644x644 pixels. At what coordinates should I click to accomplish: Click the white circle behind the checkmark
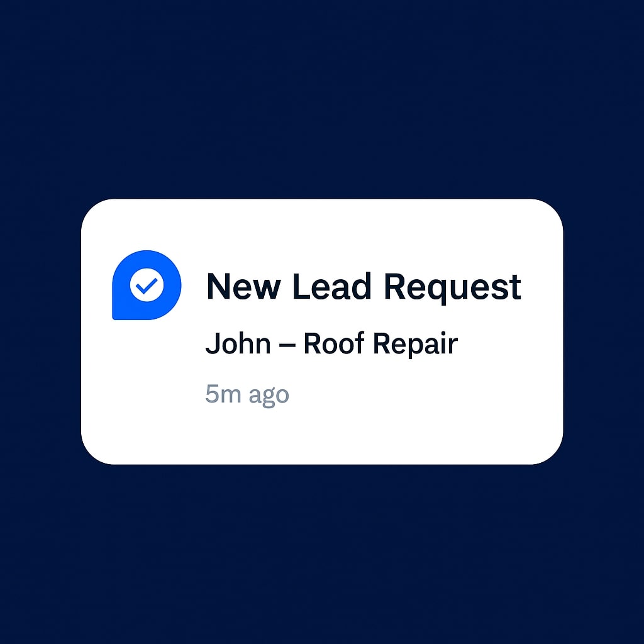(x=147, y=285)
